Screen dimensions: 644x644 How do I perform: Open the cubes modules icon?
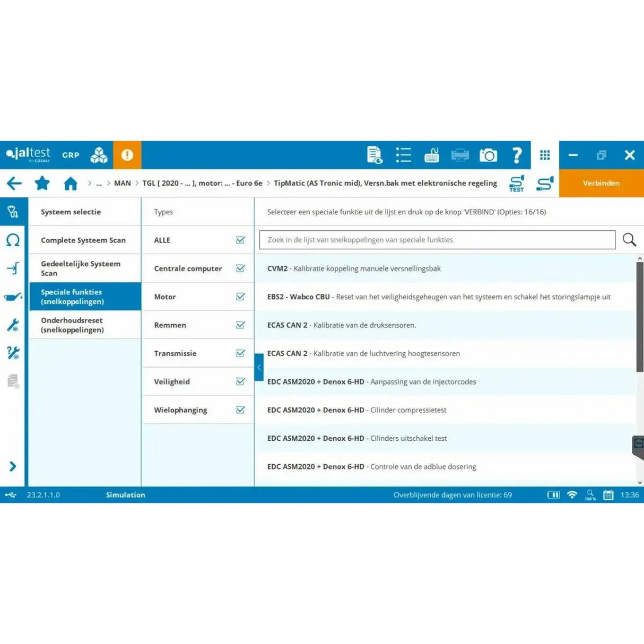[99, 155]
